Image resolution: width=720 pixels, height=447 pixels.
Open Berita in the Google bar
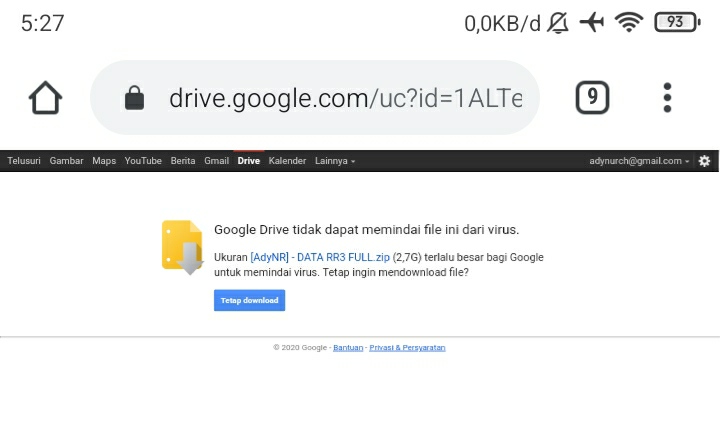(x=183, y=161)
